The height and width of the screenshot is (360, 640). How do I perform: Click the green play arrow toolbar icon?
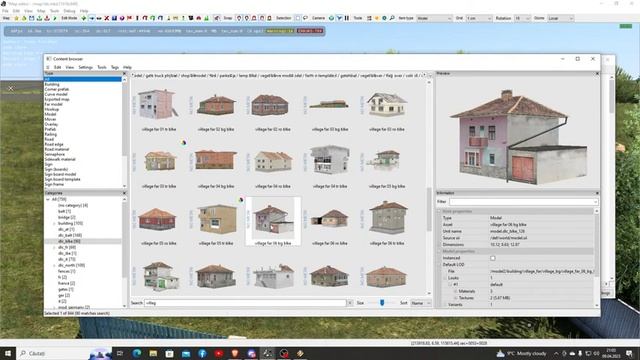coord(55,18)
